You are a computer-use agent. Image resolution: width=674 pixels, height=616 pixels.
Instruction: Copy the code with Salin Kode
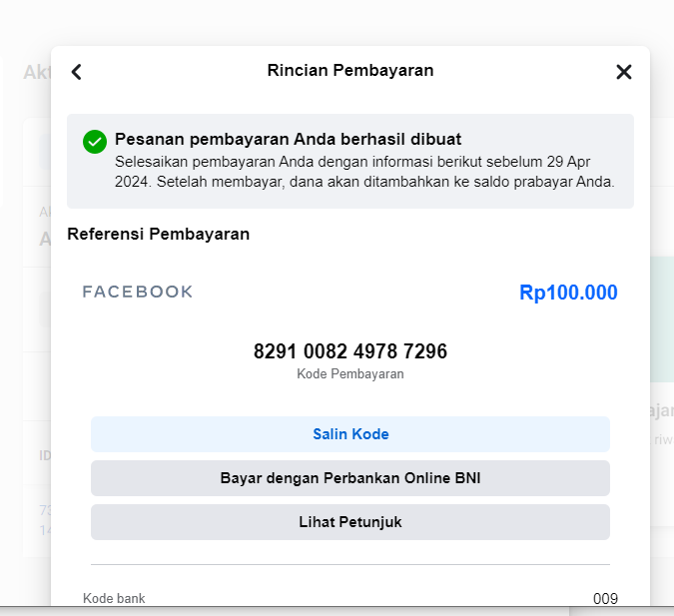(x=350, y=434)
